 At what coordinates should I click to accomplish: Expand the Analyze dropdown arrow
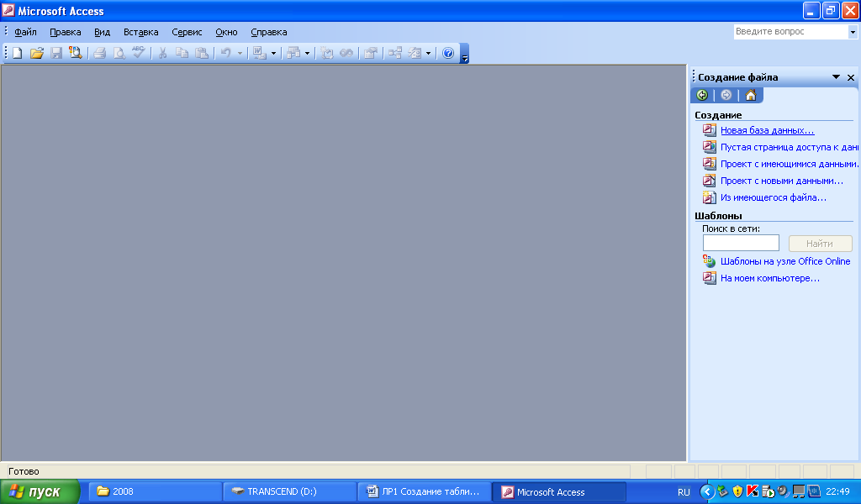tap(307, 53)
